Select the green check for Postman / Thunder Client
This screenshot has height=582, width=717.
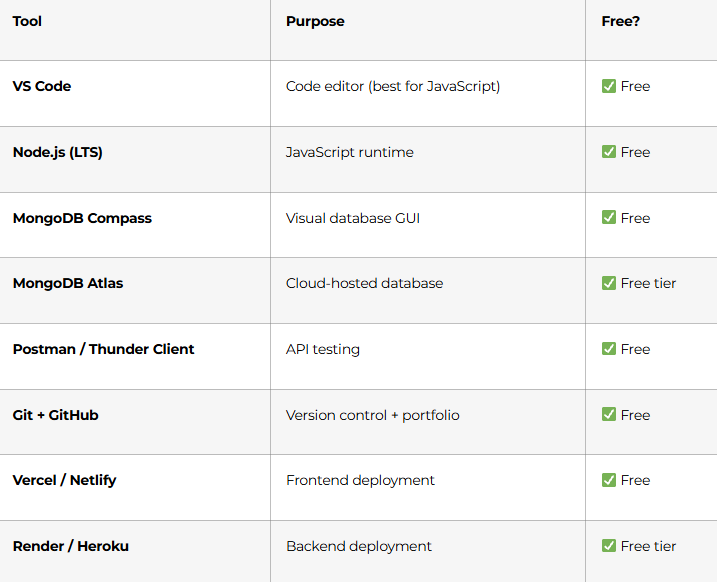click(609, 349)
